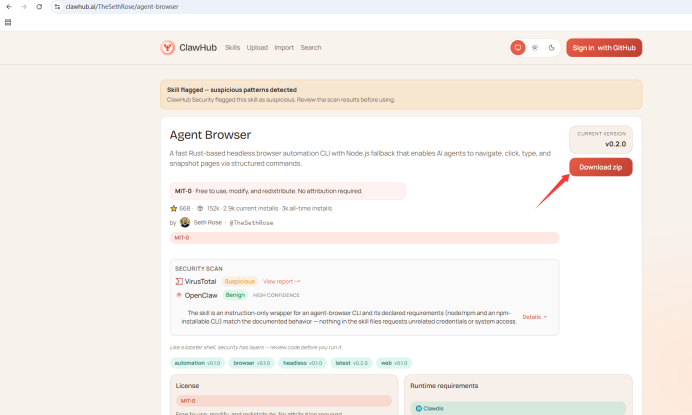Click the Agent Browser title
Image resolution: width=692 pixels, height=415 pixels.
click(210, 135)
